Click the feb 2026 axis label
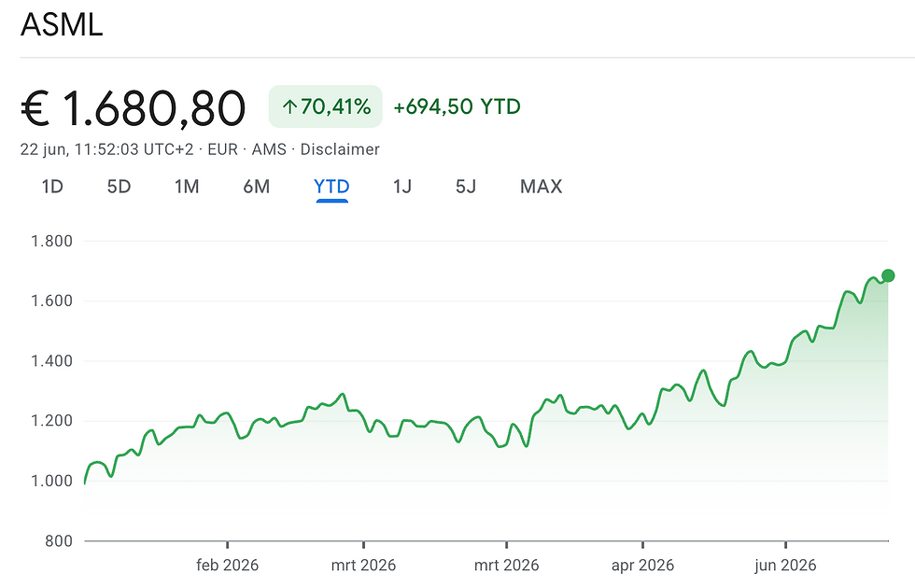 pyautogui.click(x=227, y=566)
